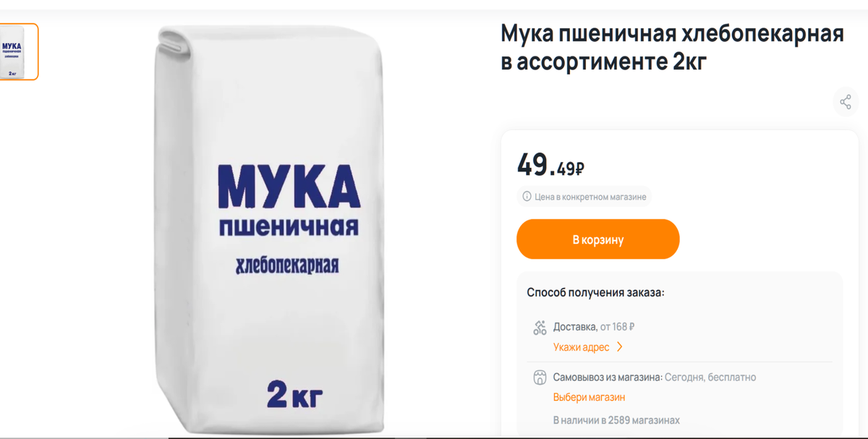Expand the chevron next to "Укажи адрес"

pos(619,347)
